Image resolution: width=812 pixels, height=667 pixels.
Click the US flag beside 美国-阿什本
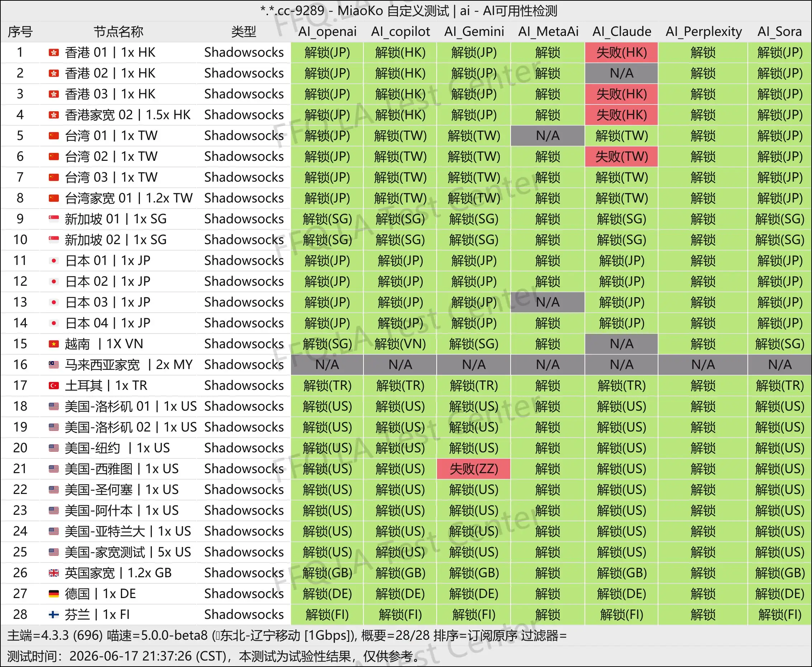(x=54, y=510)
